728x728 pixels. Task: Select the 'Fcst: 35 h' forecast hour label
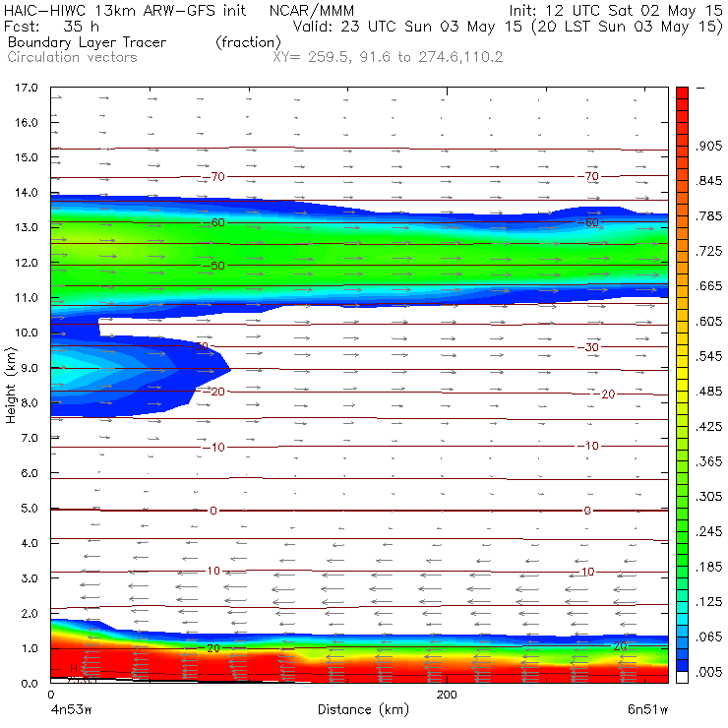51,26
